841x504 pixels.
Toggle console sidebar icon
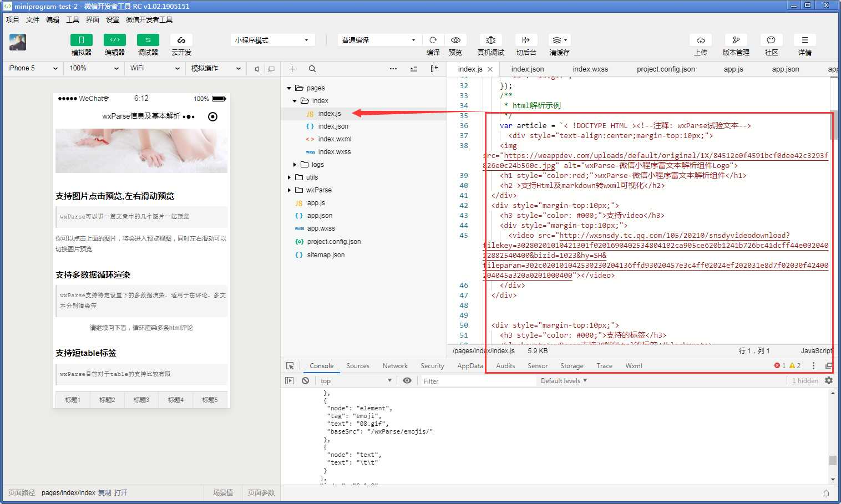(289, 381)
